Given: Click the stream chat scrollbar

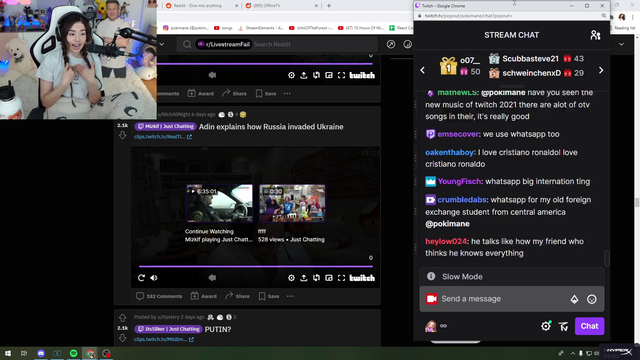Looking at the screenshot, I should [x=607, y=258].
